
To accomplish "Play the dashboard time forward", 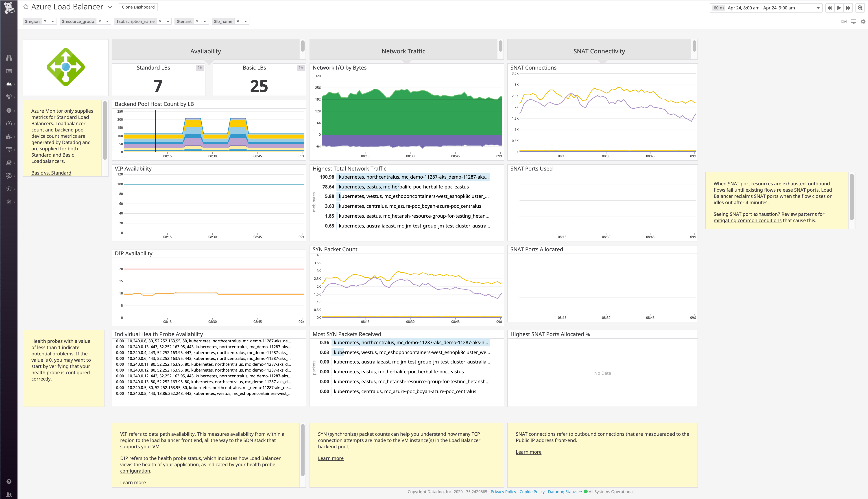I will [839, 8].
